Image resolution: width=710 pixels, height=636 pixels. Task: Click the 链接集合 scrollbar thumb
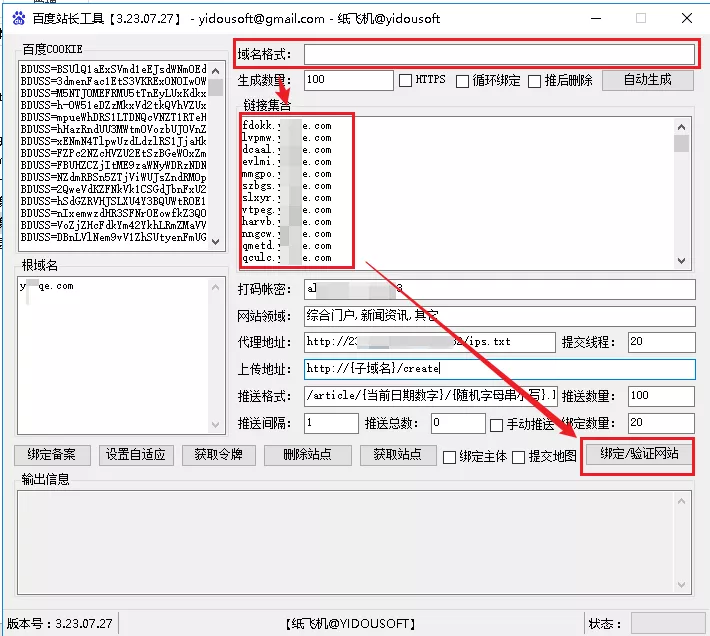tap(681, 144)
